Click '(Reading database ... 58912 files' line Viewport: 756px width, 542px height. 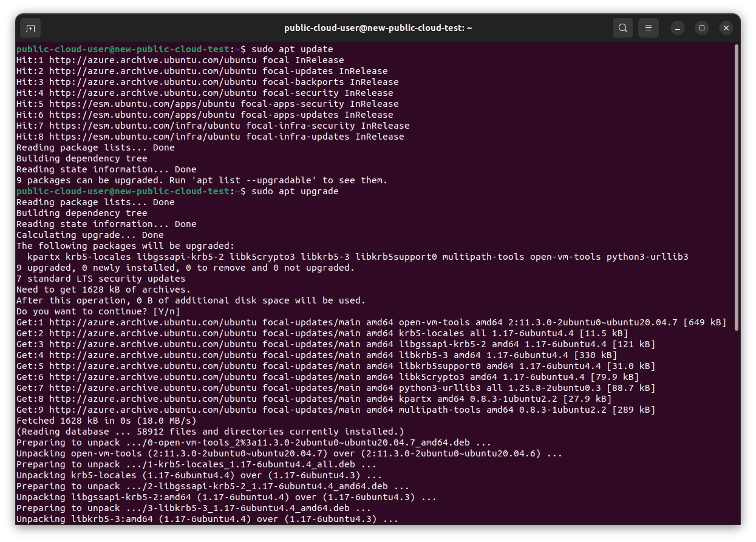tap(210, 432)
